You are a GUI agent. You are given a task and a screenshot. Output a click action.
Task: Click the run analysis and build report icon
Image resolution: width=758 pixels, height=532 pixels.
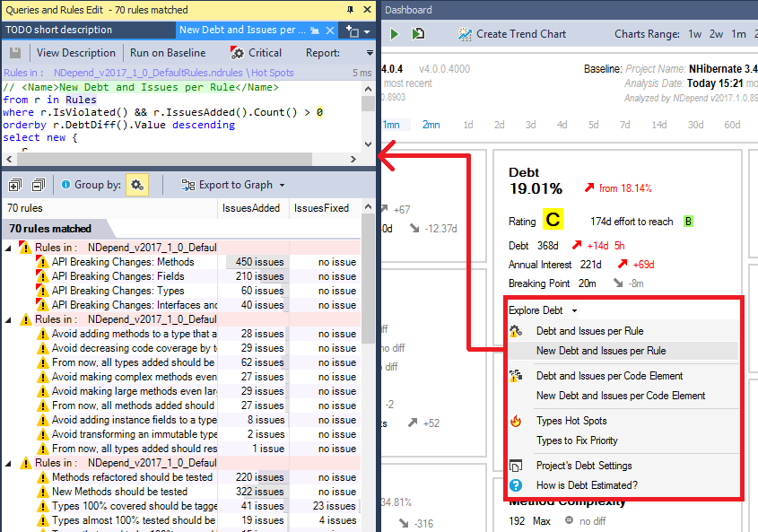click(x=418, y=34)
